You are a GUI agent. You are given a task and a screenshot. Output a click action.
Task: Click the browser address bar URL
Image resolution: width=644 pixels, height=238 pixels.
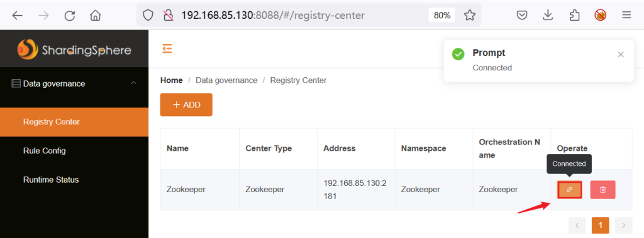(x=273, y=16)
